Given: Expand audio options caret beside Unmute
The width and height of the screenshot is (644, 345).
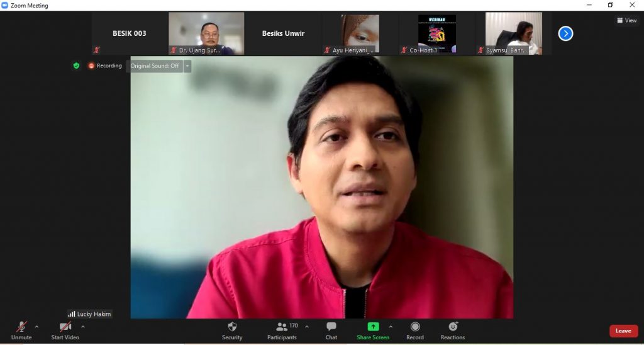Looking at the screenshot, I should pyautogui.click(x=36, y=327).
